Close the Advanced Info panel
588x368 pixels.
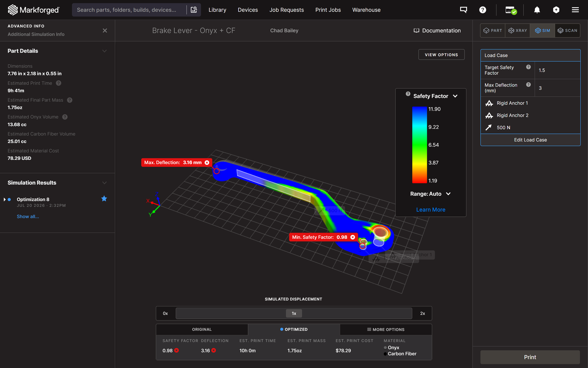point(105,30)
